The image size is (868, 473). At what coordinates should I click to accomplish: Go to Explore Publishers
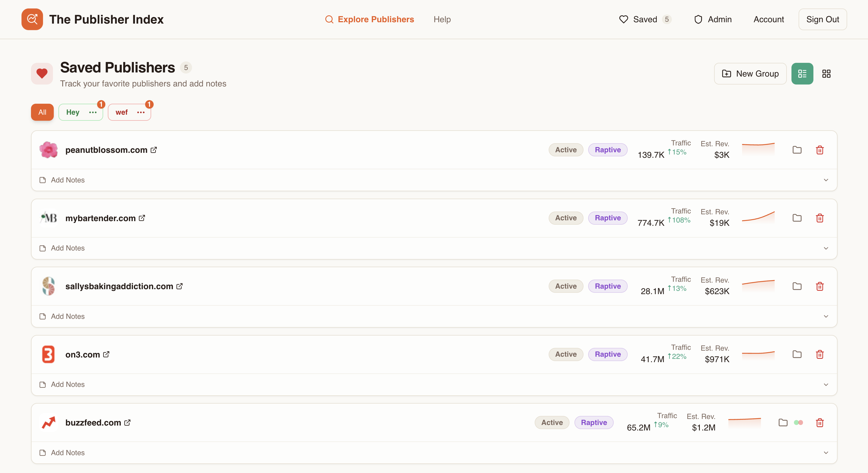[369, 19]
